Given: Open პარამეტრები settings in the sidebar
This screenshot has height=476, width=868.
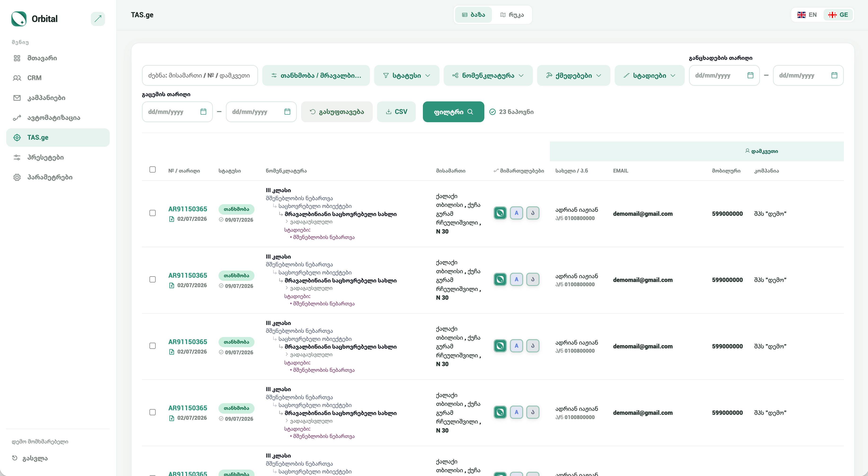Looking at the screenshot, I should point(58,177).
